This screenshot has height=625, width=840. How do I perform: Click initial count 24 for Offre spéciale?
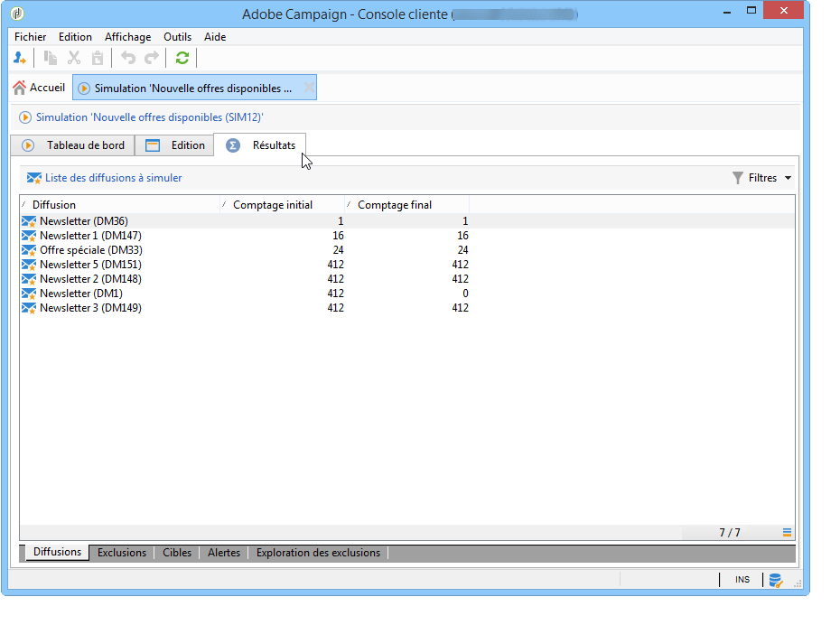tap(338, 250)
